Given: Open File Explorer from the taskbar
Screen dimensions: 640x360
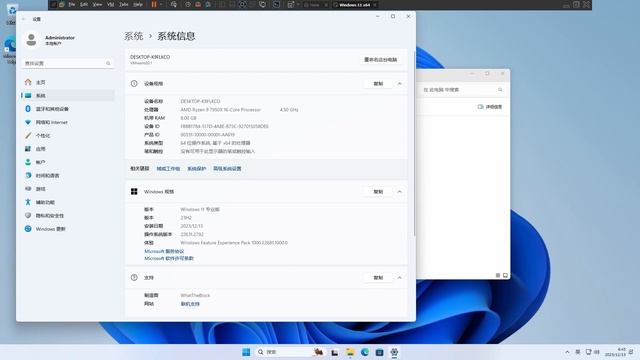Looking at the screenshot, I should [350, 352].
